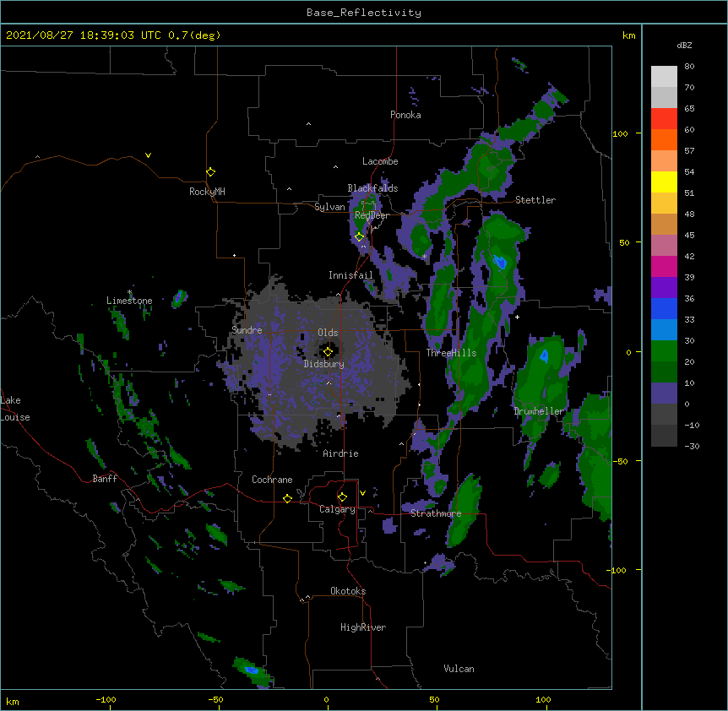Viewport: 728px width, 711px height.
Task: Select the radar site diamond between Olds and Didsbury
Action: 328,352
